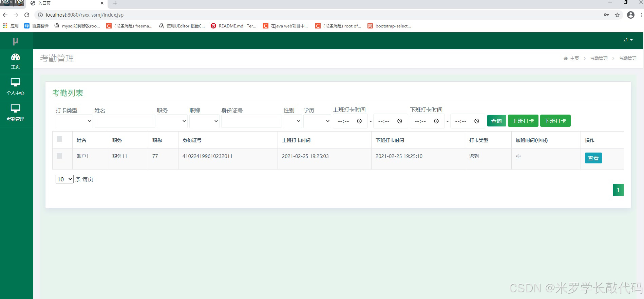The height and width of the screenshot is (299, 644).
Task: Toggle the select-all checkbox in table header
Action: tap(59, 139)
